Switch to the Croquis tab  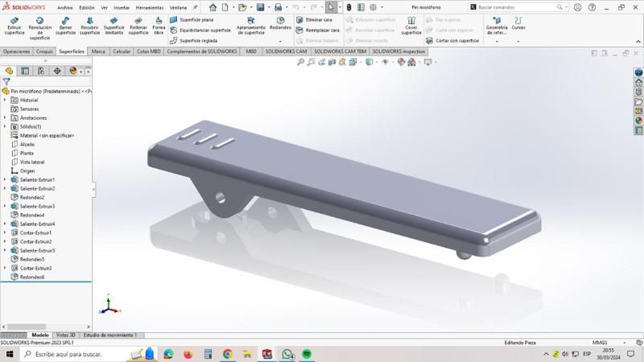tap(44, 51)
